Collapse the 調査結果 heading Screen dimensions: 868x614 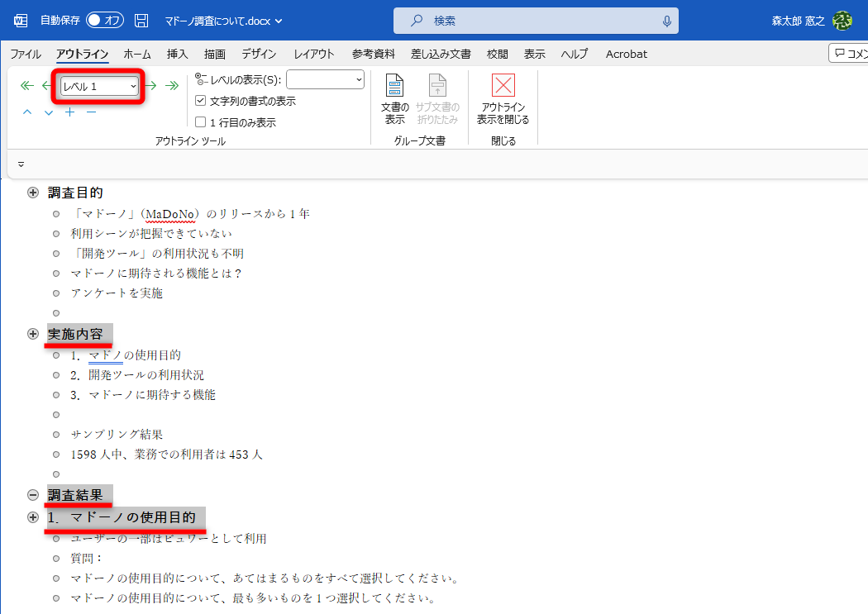pos(32,496)
